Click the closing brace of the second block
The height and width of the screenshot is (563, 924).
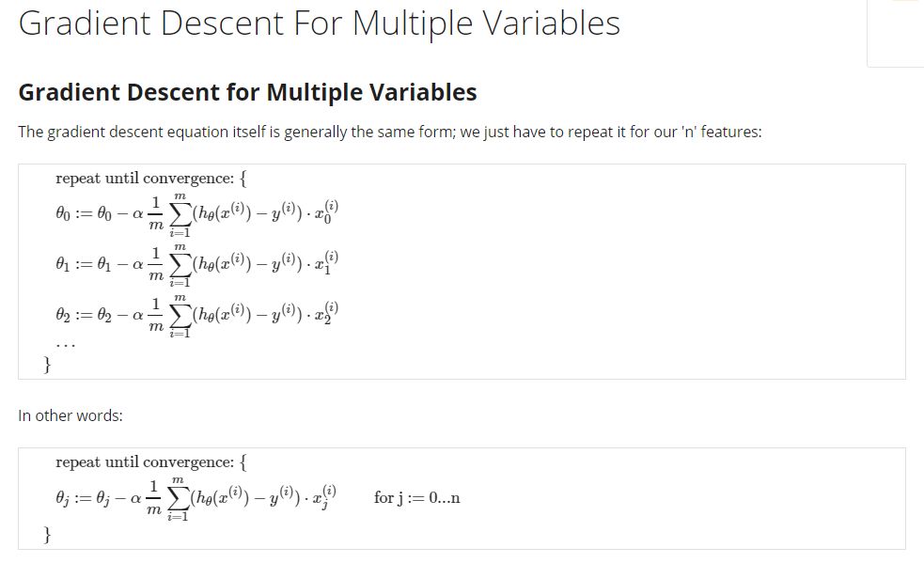pos(49,535)
